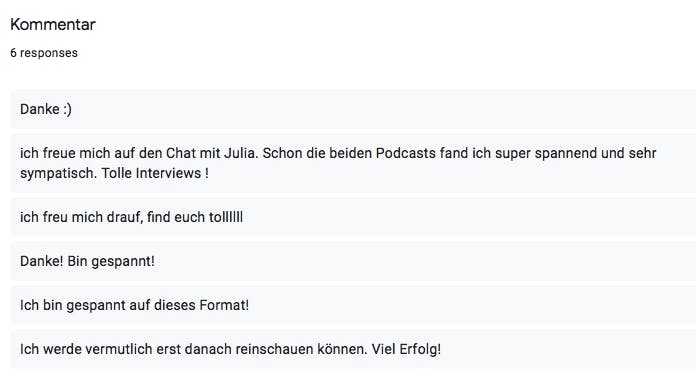Screen dimensions: 696x382
Task: Click the Kommentar question heading
Action: pyautogui.click(x=53, y=24)
